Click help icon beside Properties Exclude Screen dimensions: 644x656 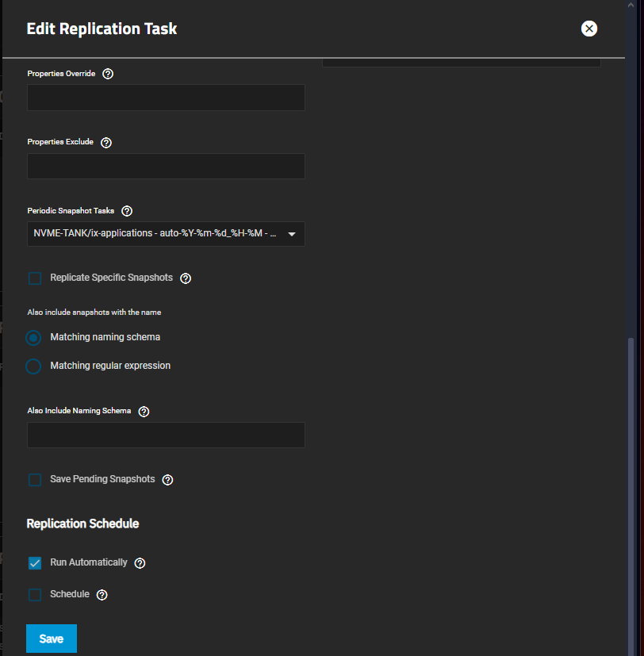[x=106, y=143]
